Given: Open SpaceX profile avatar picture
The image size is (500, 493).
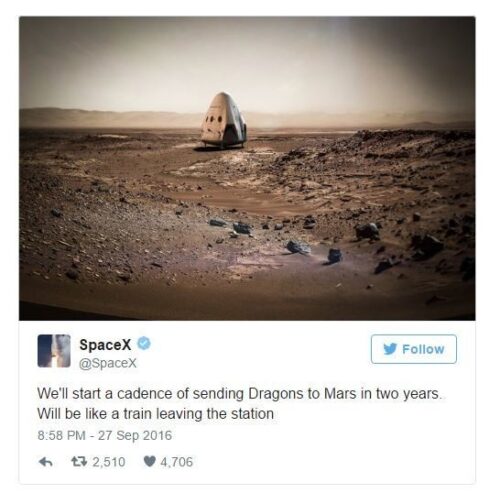Looking at the screenshot, I should pos(54,351).
